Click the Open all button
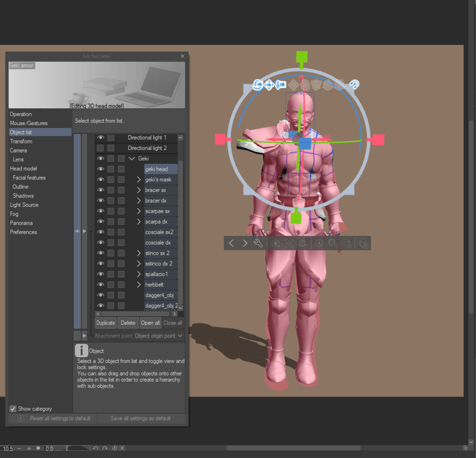The height and width of the screenshot is (458, 476). (x=150, y=323)
